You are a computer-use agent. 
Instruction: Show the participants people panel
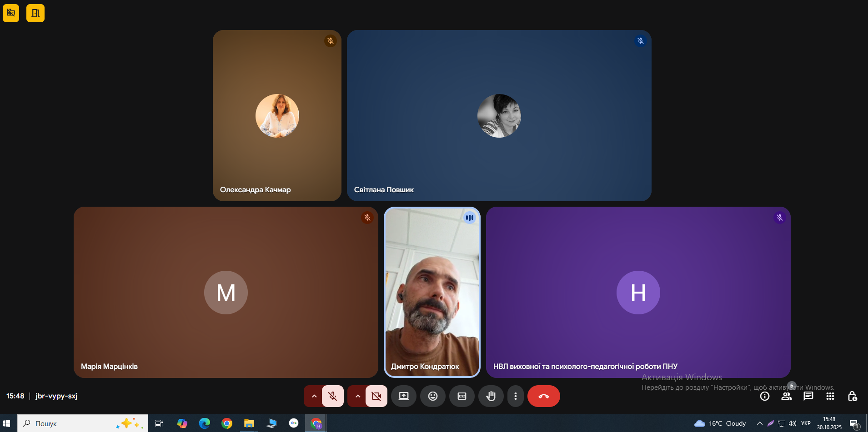pos(787,396)
